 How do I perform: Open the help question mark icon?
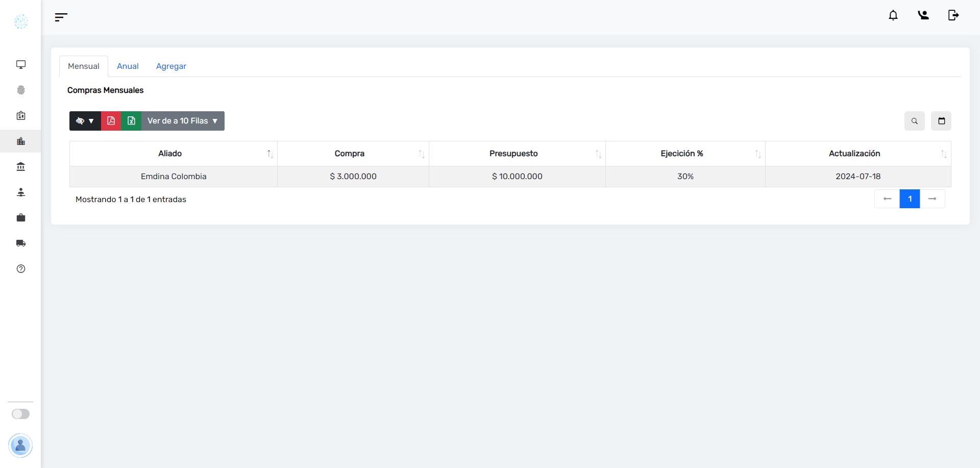(21, 269)
